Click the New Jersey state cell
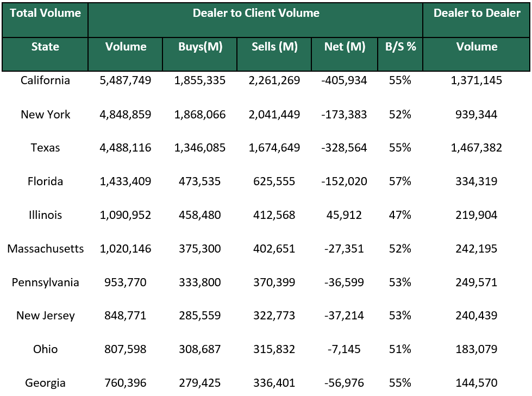This screenshot has height=396, width=532. (x=45, y=316)
